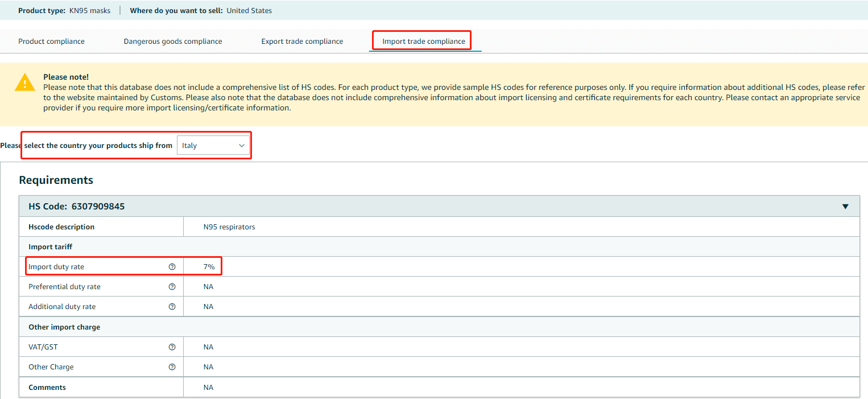
Task: Go to the Export trade compliance tab
Action: click(302, 41)
